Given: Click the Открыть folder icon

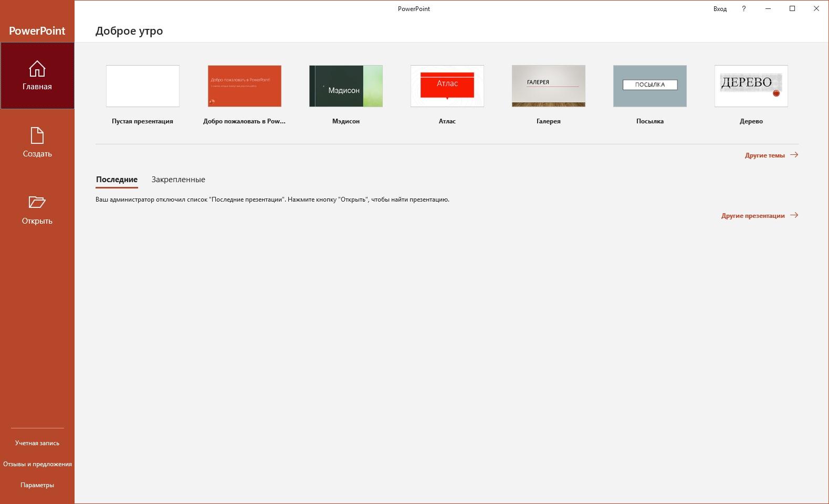Looking at the screenshot, I should (37, 202).
